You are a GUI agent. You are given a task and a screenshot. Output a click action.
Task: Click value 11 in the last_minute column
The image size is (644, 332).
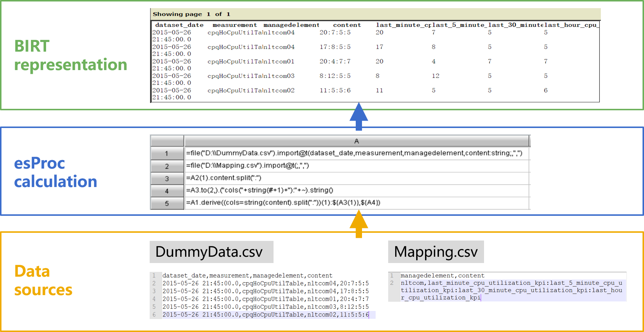[379, 90]
